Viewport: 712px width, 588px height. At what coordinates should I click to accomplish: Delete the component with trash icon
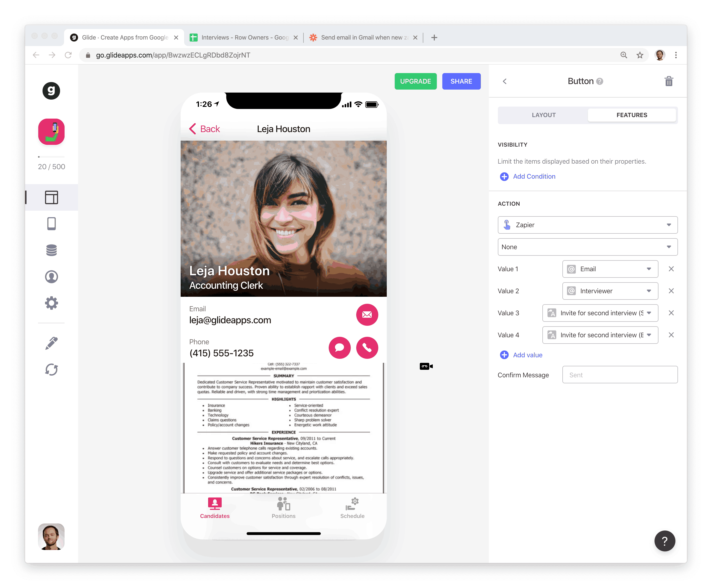point(668,81)
